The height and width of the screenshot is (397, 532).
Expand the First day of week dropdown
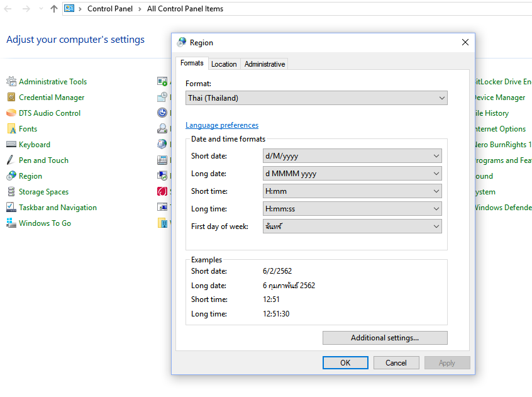click(352, 226)
